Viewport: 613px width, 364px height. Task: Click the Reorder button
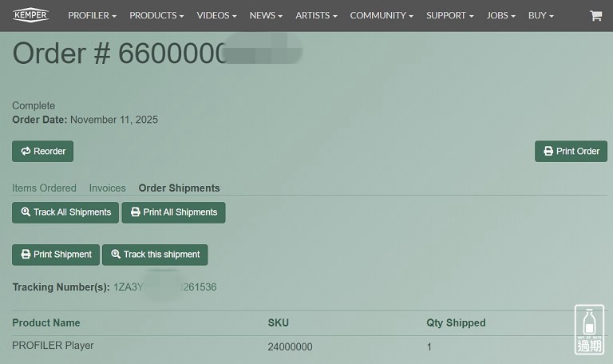click(43, 152)
